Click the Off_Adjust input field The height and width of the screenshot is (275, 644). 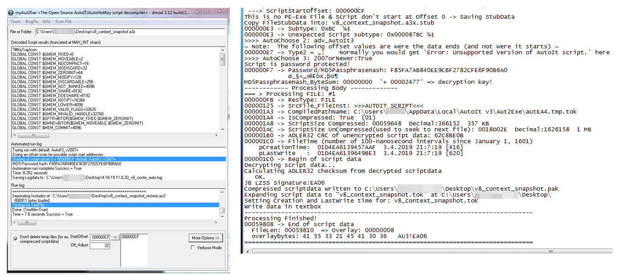click(x=100, y=246)
